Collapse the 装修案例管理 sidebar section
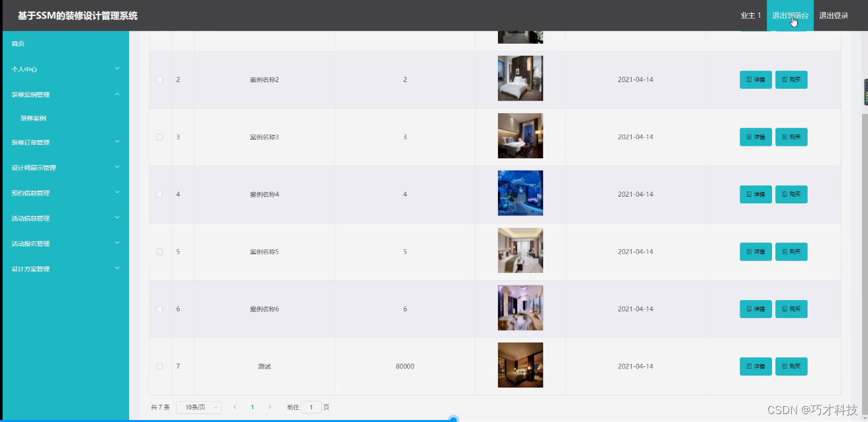This screenshot has width=868, height=422. click(64, 94)
